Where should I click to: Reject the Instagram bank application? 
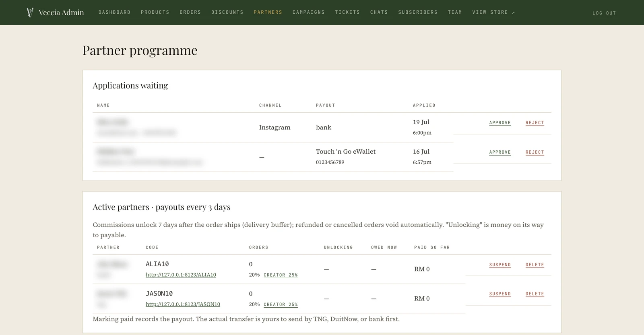coord(535,123)
